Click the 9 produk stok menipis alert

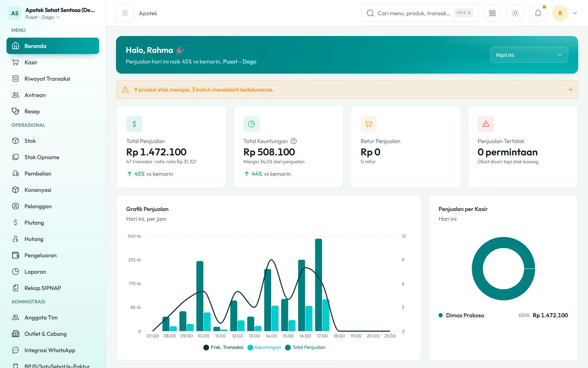coord(347,89)
